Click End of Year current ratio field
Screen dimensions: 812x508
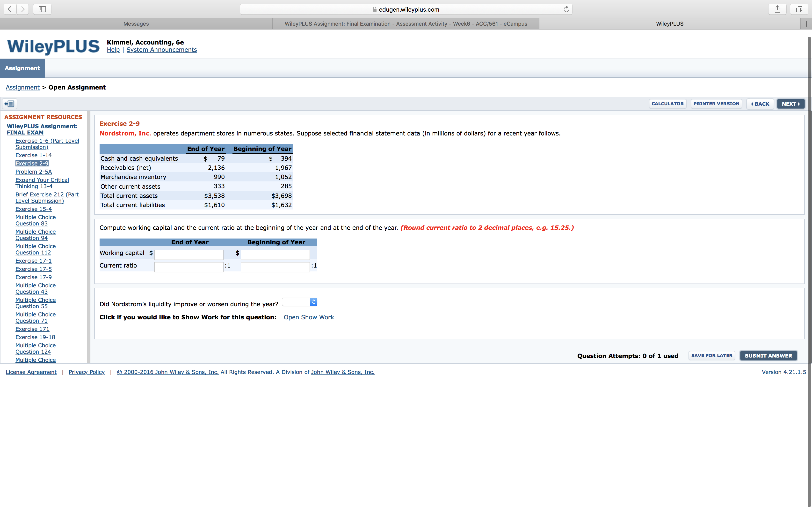click(189, 267)
